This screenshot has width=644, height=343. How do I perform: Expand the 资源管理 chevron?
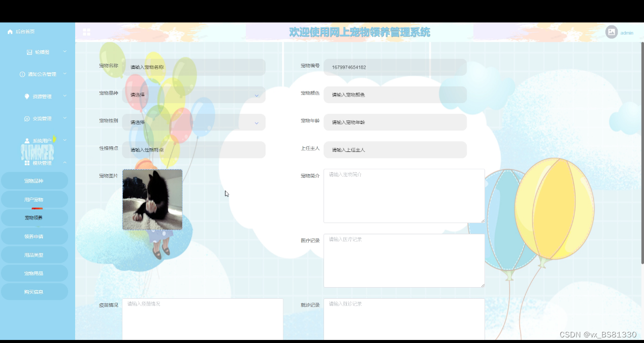pyautogui.click(x=65, y=96)
